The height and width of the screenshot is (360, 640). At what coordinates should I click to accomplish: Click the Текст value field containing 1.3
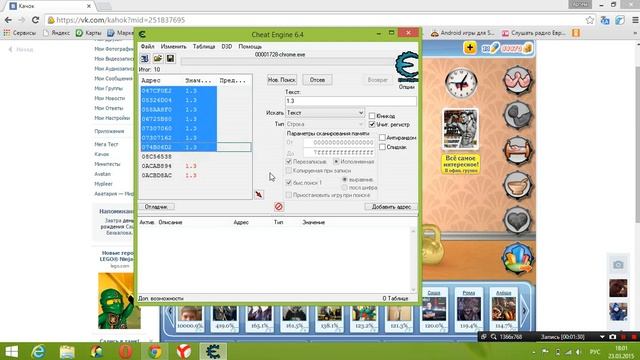coord(351,100)
